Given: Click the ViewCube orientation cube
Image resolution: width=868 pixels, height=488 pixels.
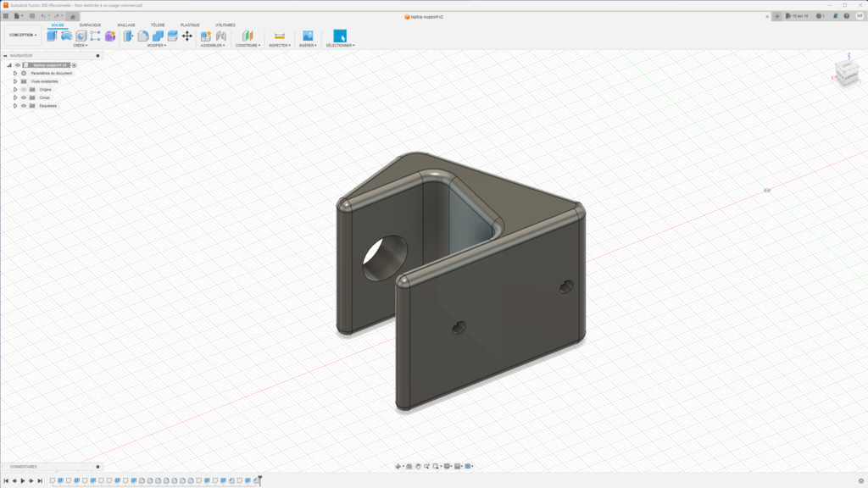Looking at the screenshot, I should (847, 72).
